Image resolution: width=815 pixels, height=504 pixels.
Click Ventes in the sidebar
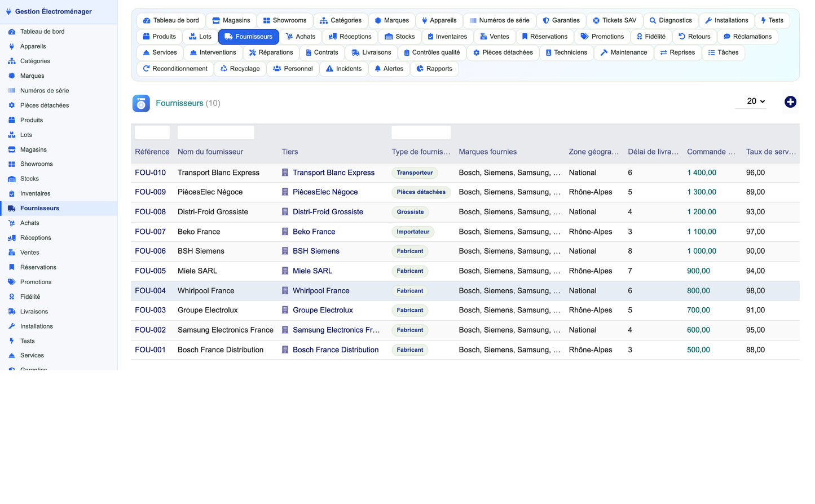point(30,253)
